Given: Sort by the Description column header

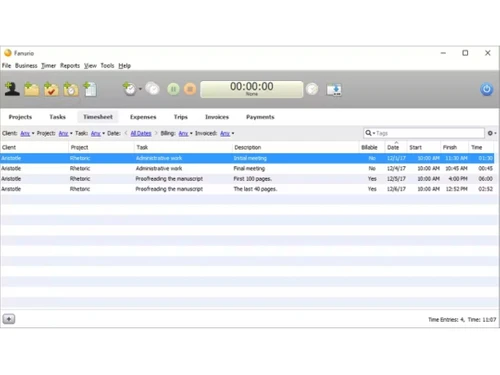Looking at the screenshot, I should (295, 147).
